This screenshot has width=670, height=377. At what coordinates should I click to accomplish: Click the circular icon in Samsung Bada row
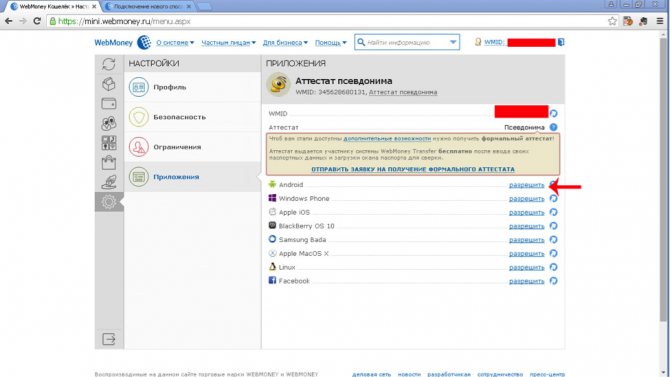pyautogui.click(x=553, y=240)
